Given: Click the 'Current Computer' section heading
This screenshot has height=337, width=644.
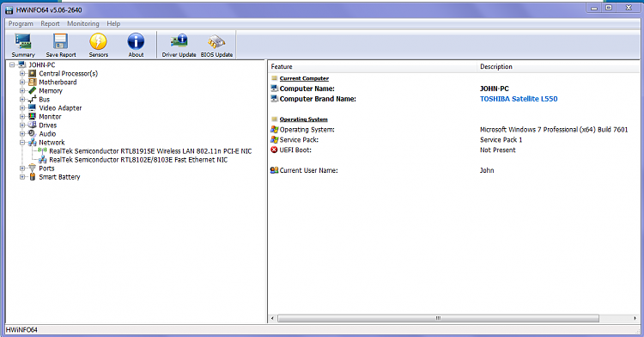Looking at the screenshot, I should coord(304,78).
